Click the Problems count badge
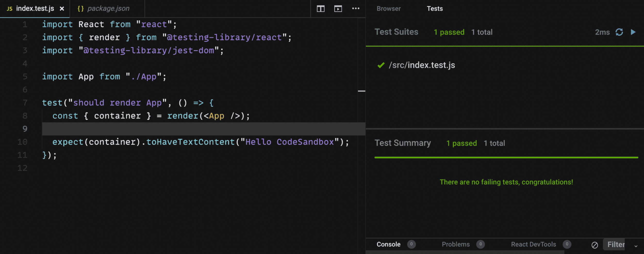 [x=480, y=244]
